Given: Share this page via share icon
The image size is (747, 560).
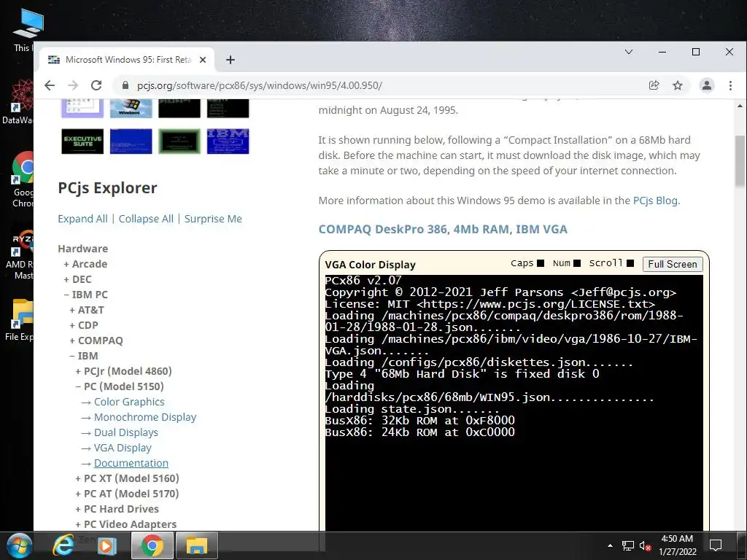Looking at the screenshot, I should click(654, 85).
